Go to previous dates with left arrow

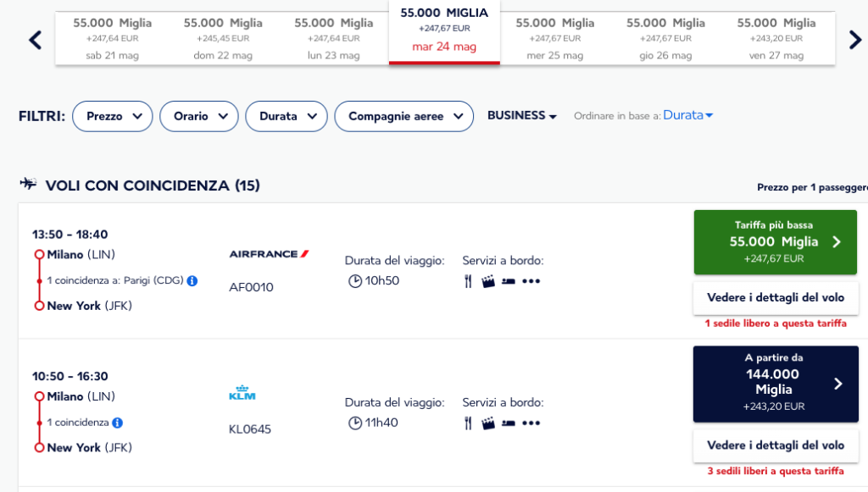coord(36,40)
